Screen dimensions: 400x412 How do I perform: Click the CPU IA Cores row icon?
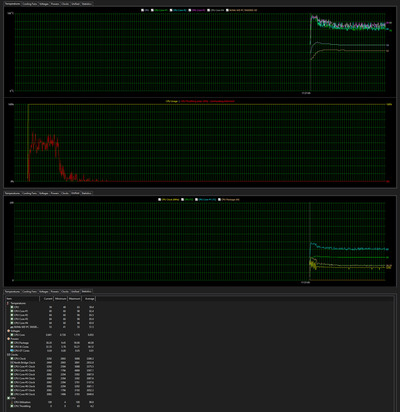[x=12, y=347]
